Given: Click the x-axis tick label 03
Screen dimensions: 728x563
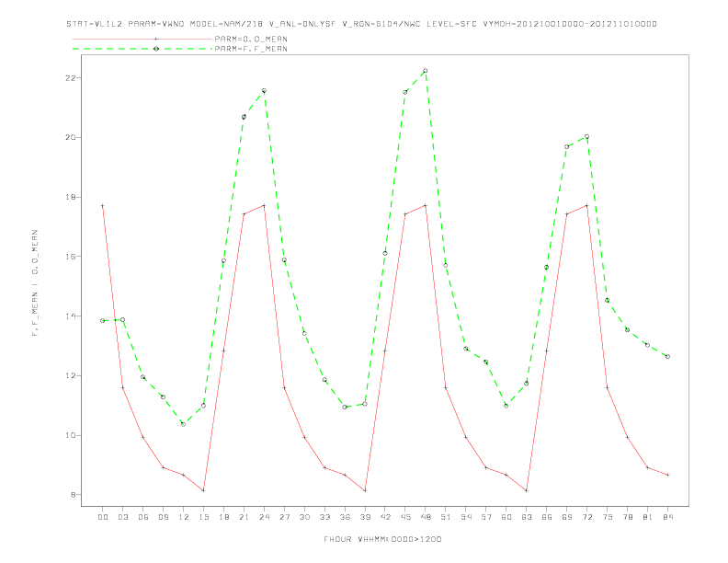Looking at the screenshot, I should pyautogui.click(x=122, y=517).
